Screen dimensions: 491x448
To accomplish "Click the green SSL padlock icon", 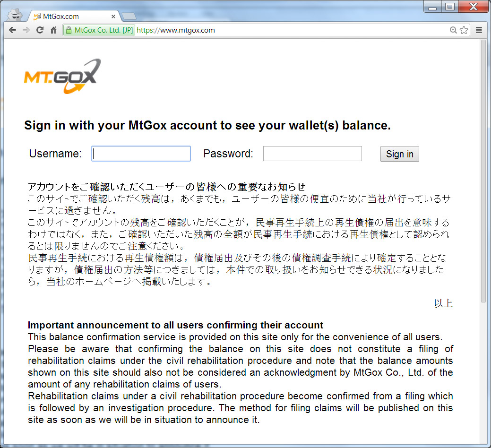I will point(69,30).
